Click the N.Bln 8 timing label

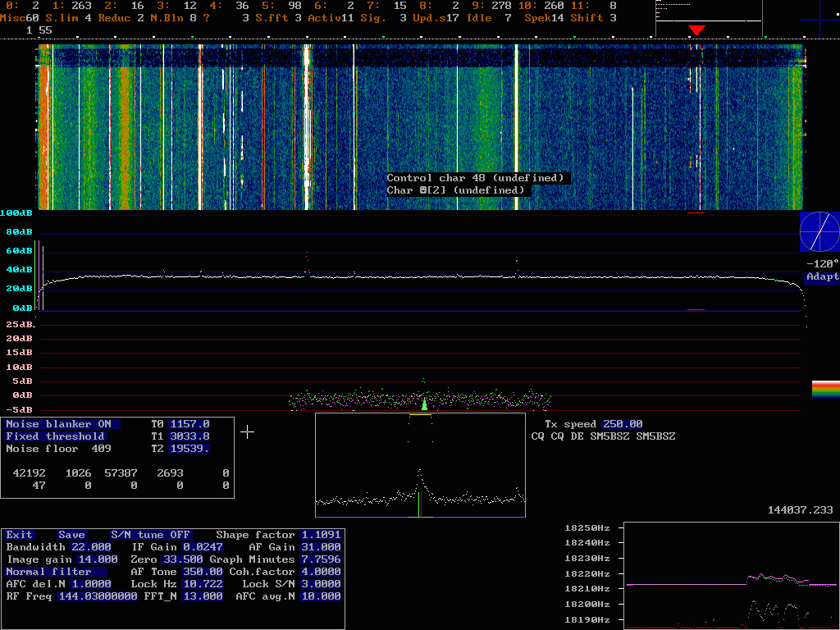pyautogui.click(x=173, y=18)
